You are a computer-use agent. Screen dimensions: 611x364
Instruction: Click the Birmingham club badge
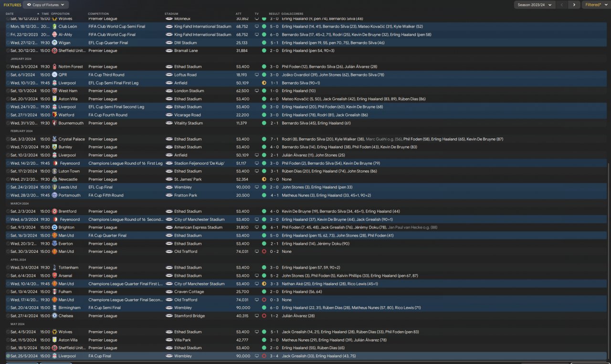tap(54, 308)
